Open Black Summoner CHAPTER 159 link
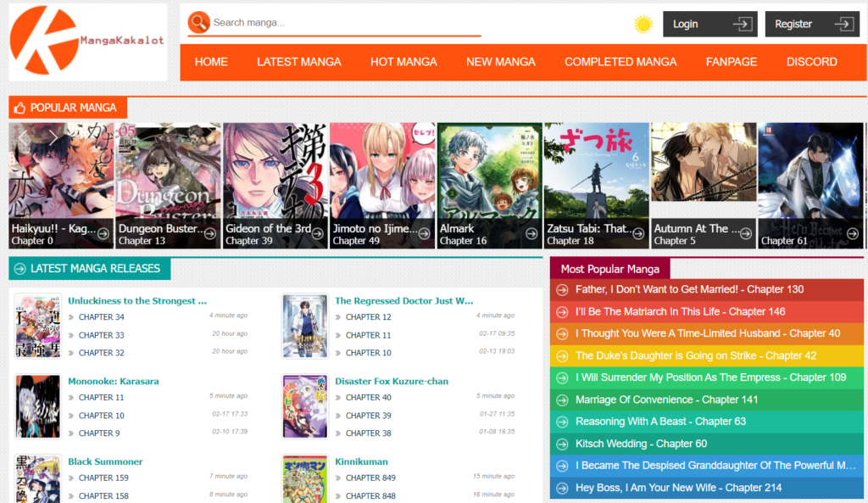This screenshot has width=868, height=503. click(x=103, y=478)
